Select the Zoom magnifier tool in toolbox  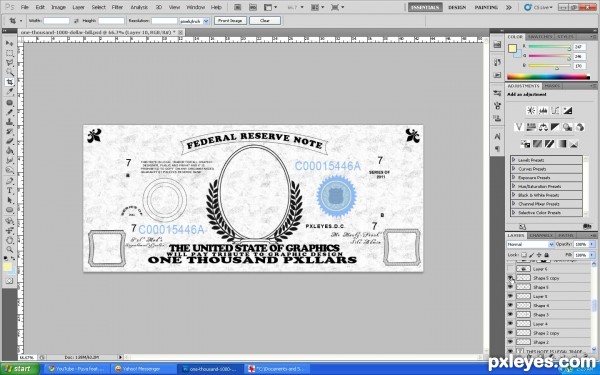[x=10, y=249]
